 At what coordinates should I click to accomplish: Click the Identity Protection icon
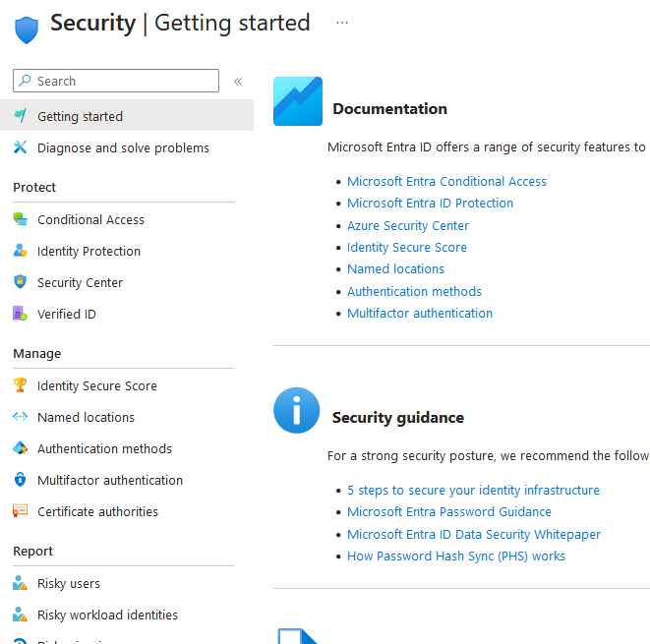click(x=20, y=251)
